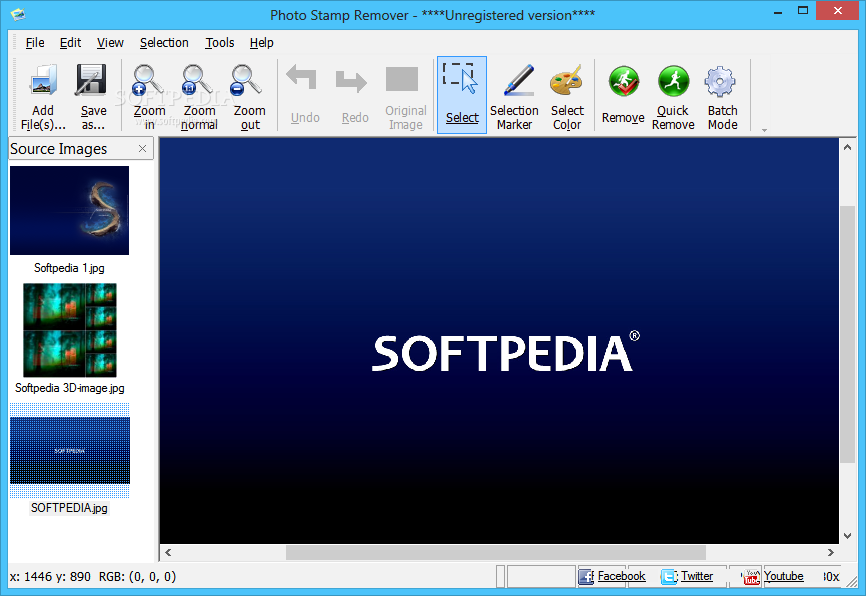Screen dimensions: 866x596
Task: Click the horizontal scrollbar right arrow
Action: pos(830,552)
